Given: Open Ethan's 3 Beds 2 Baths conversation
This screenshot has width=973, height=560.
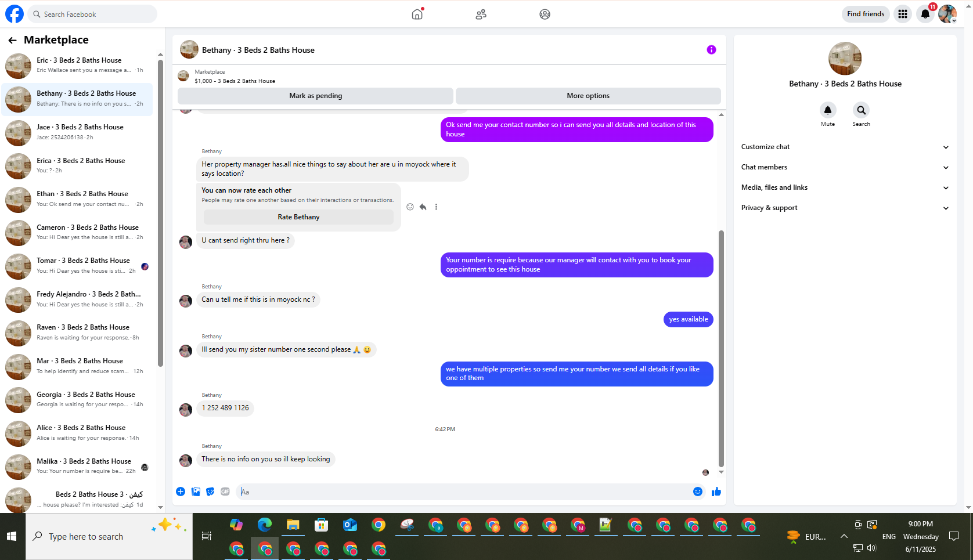Looking at the screenshot, I should coord(78,199).
